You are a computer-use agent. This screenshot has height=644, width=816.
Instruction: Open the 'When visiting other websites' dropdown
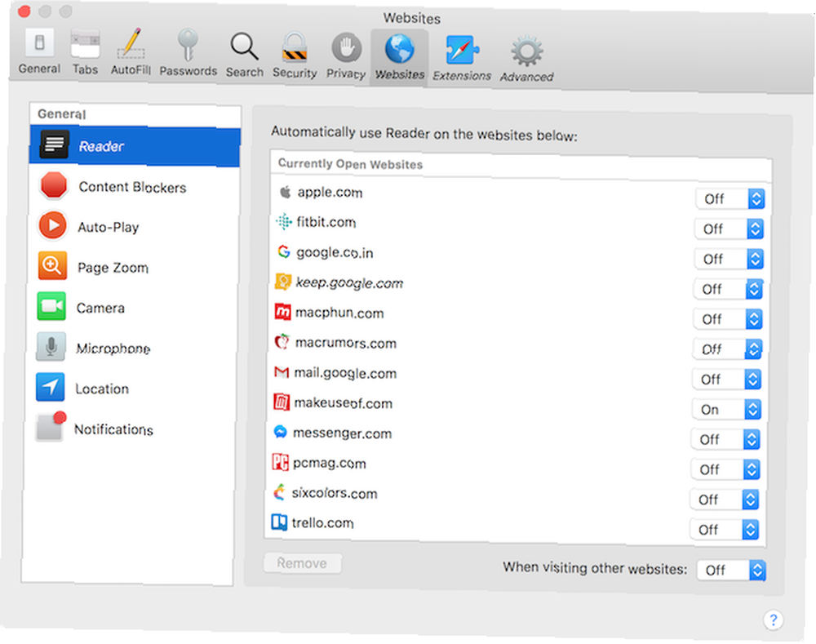pyautogui.click(x=731, y=570)
